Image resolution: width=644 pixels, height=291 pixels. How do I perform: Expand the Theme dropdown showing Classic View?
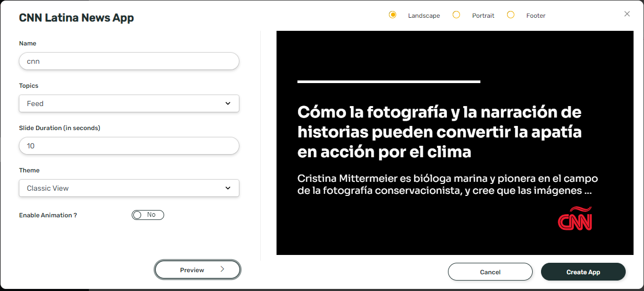tap(129, 188)
